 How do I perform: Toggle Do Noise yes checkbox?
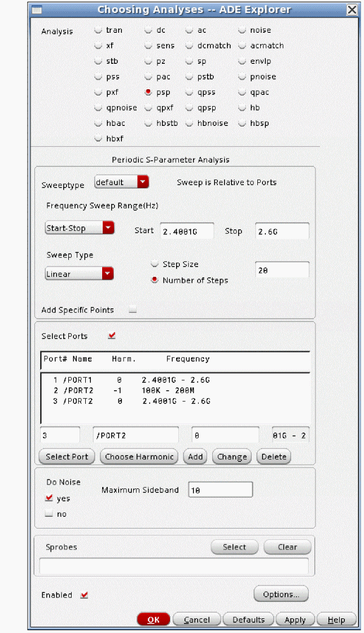49,498
